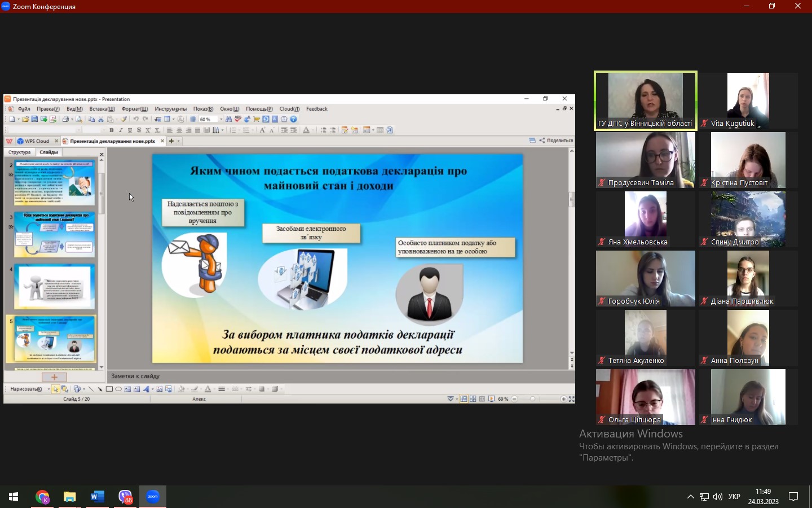
Task: Click the blue Help question mark icon
Action: 293,119
